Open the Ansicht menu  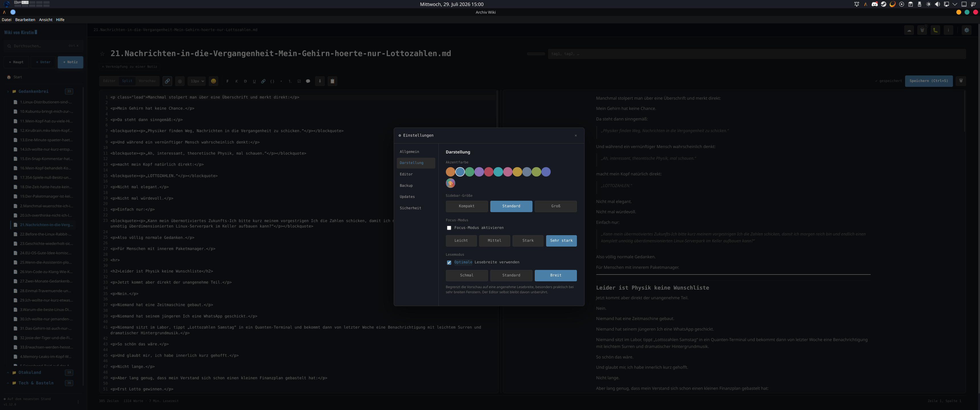46,20
